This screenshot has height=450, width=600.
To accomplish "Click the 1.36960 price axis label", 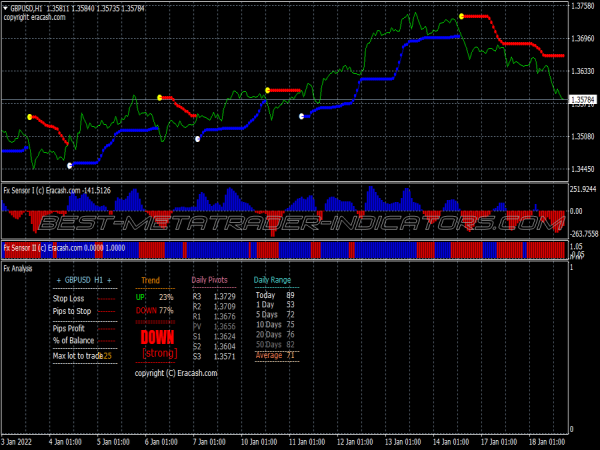I will [583, 38].
